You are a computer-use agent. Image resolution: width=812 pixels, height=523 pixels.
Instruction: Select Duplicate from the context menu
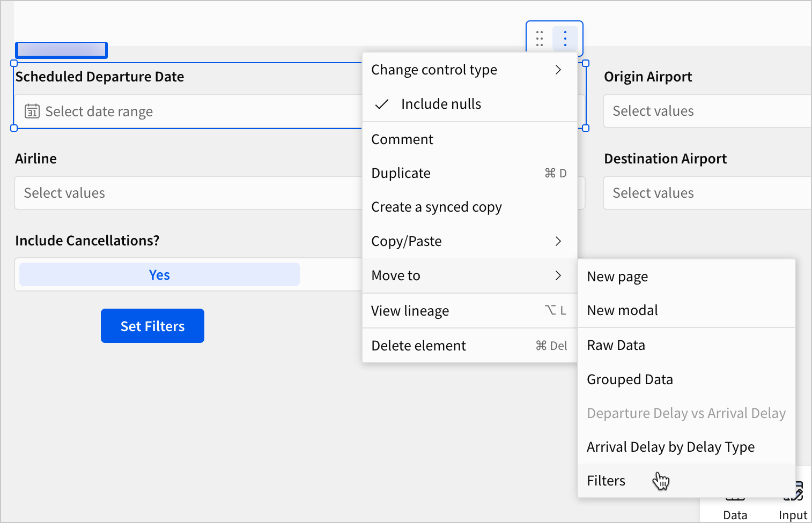tap(401, 174)
